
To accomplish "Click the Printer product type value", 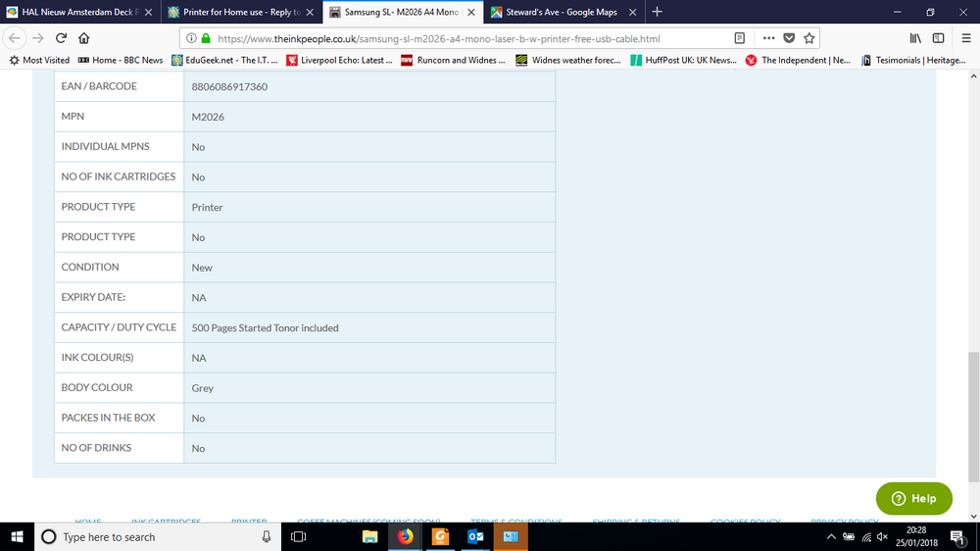I will [x=207, y=207].
